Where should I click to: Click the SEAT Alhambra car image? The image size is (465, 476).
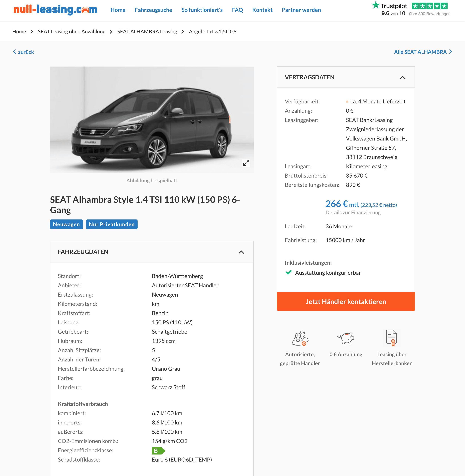point(152,120)
